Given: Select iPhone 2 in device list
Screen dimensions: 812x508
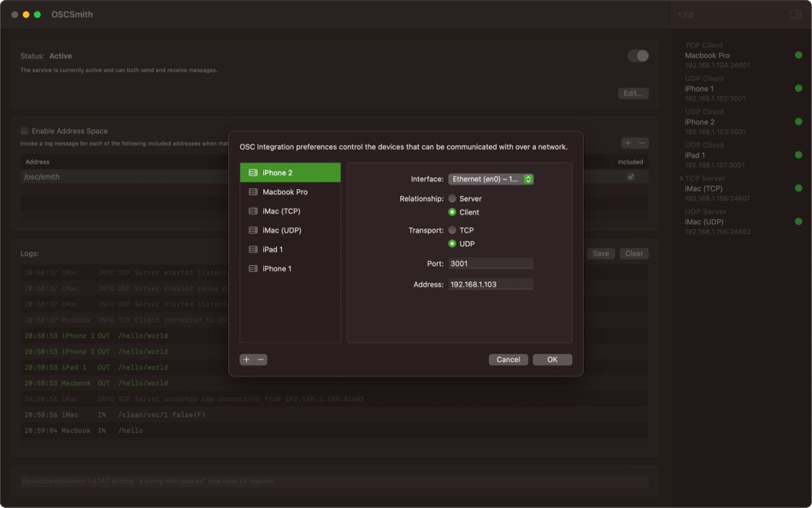Looking at the screenshot, I should point(290,173).
